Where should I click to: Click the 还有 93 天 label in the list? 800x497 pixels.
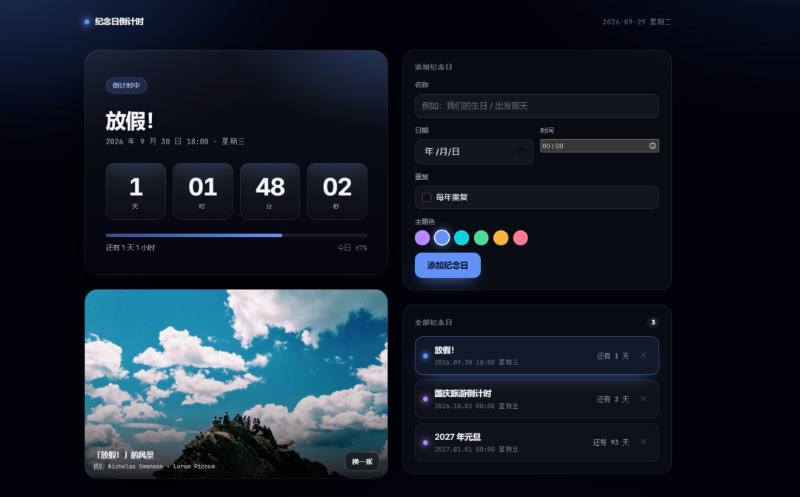(611, 442)
